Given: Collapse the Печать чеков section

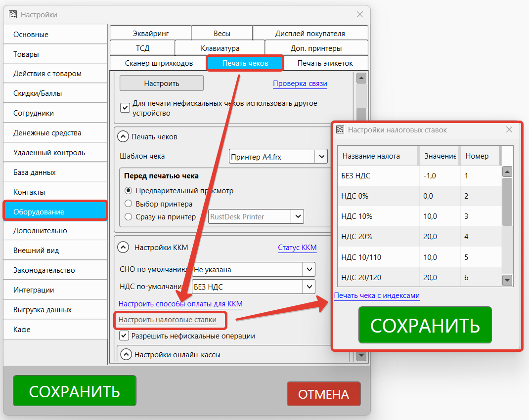Looking at the screenshot, I should [124, 136].
